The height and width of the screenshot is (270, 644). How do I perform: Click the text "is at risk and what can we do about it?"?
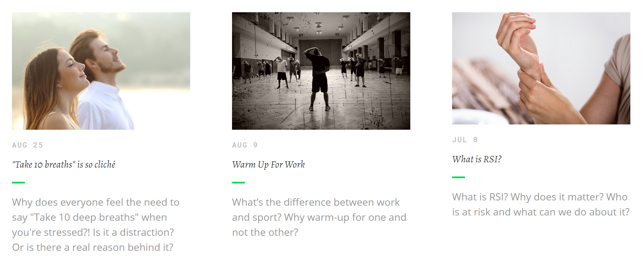(x=541, y=212)
